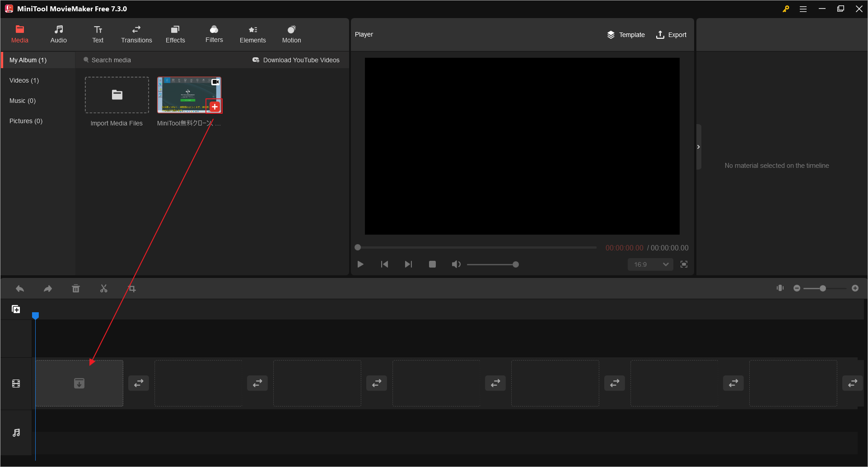Adjust the timeline zoom slider
The width and height of the screenshot is (868, 467).
825,288
